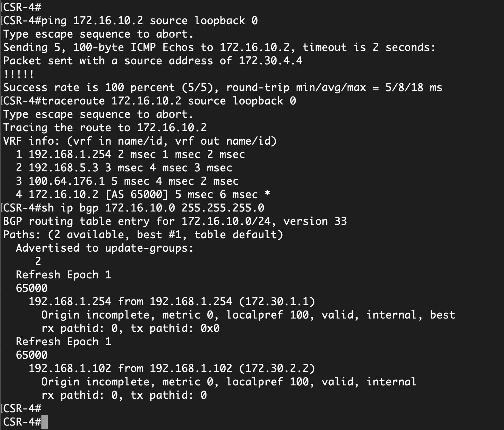Click the "Advertised to update-groups:" line

[x=105, y=248]
